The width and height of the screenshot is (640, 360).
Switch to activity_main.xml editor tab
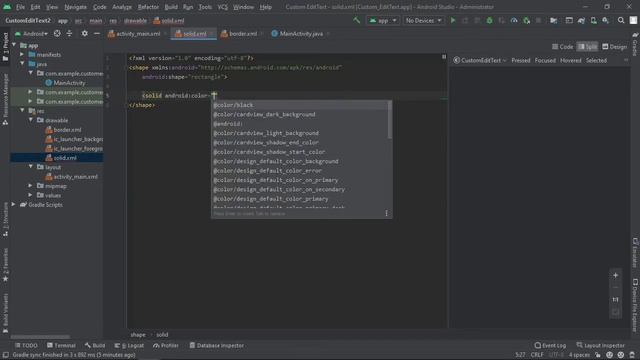click(x=138, y=34)
